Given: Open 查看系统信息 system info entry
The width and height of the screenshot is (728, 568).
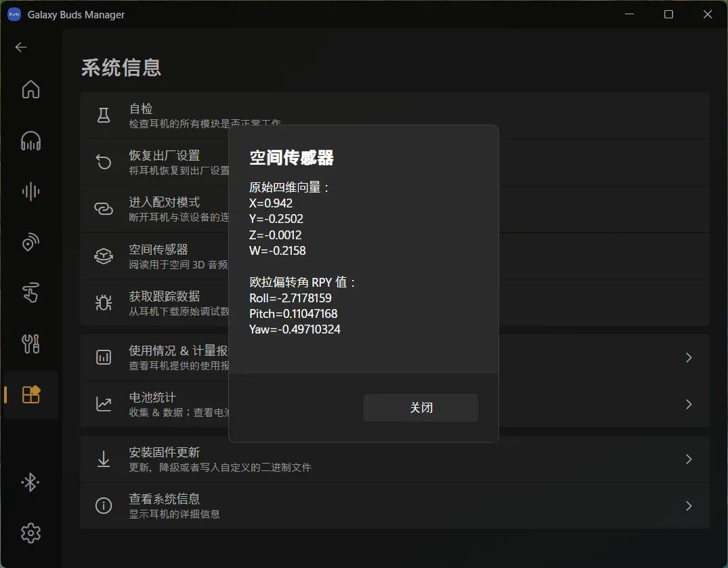Looking at the screenshot, I should pos(395,506).
